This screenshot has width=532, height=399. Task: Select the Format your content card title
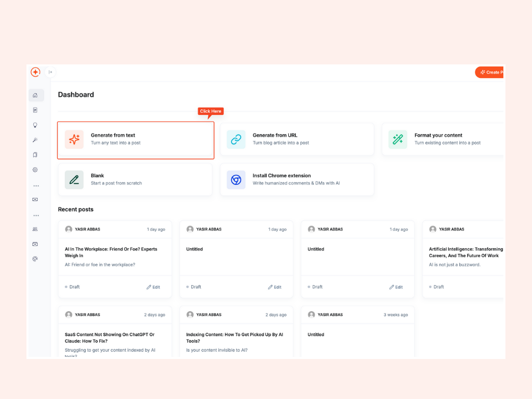click(438, 135)
